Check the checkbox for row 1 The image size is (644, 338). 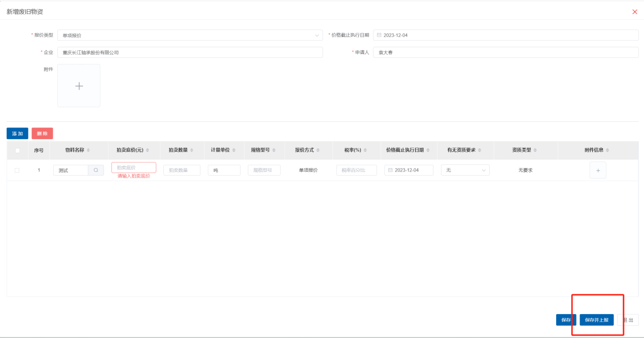tap(17, 171)
